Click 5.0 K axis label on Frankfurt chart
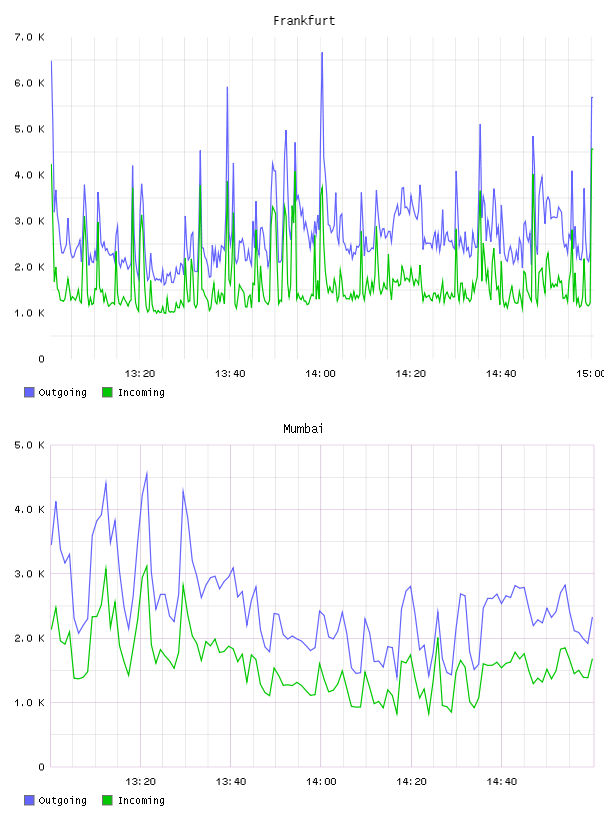 click(x=30, y=129)
